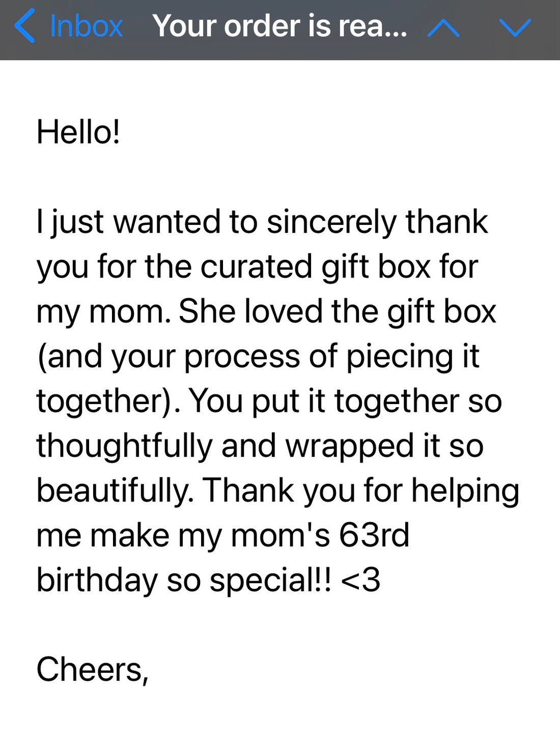Click the 'Hello!' greeting line
This screenshot has height=743, width=560.
[78, 132]
